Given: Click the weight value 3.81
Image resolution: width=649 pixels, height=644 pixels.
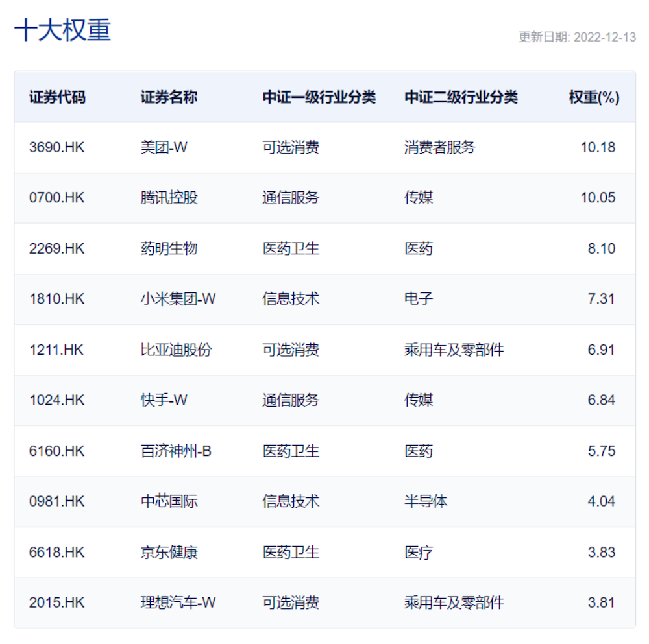Looking at the screenshot, I should pos(602,602).
